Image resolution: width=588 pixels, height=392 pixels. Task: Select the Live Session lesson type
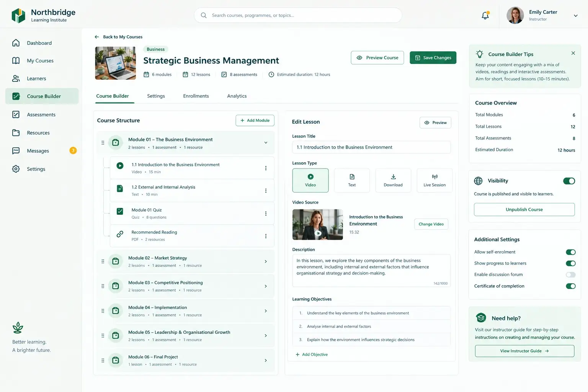(x=434, y=180)
